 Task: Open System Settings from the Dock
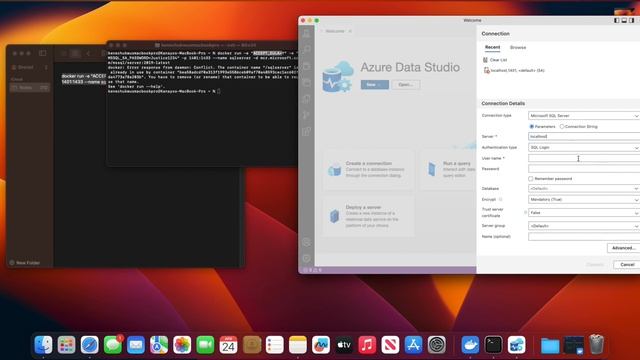(437, 345)
